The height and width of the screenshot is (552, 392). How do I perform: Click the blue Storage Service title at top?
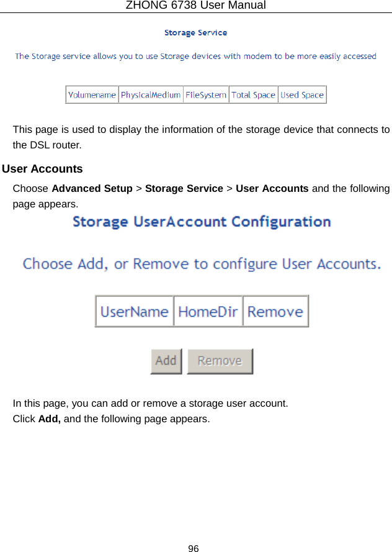(x=195, y=32)
